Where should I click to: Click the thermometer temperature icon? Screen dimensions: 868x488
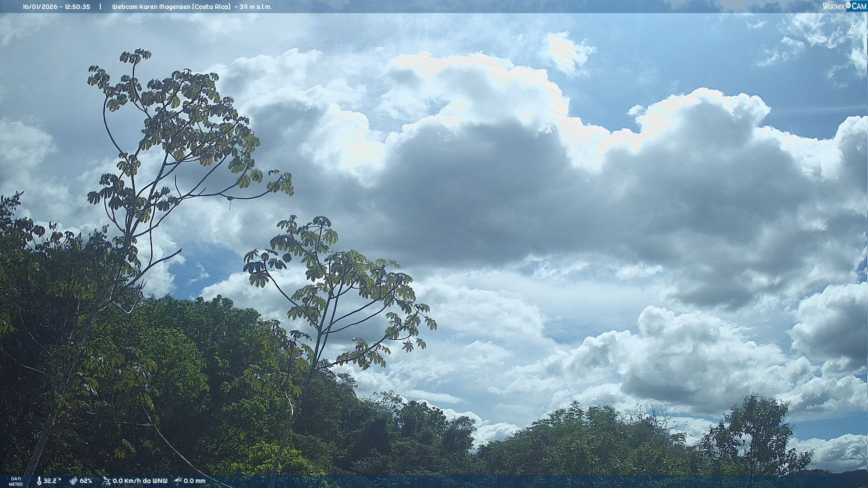pyautogui.click(x=39, y=481)
